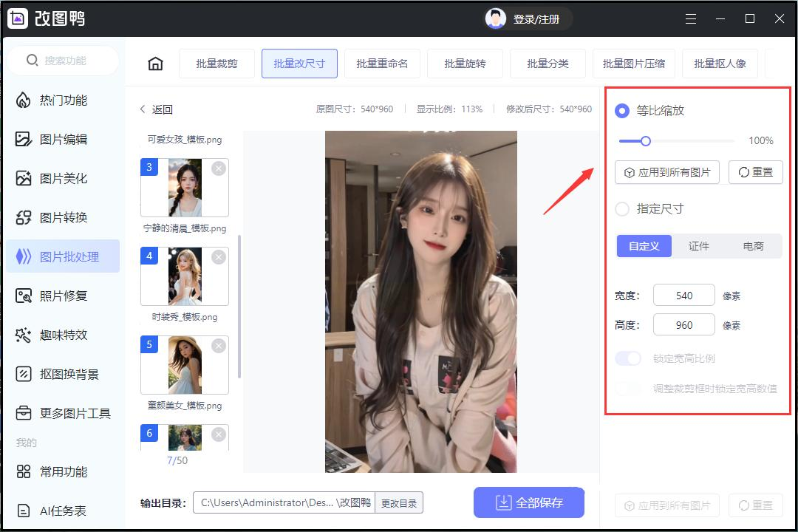The width and height of the screenshot is (798, 532).
Task: Open 抠图换背景 in the sidebar
Action: [x=63, y=374]
